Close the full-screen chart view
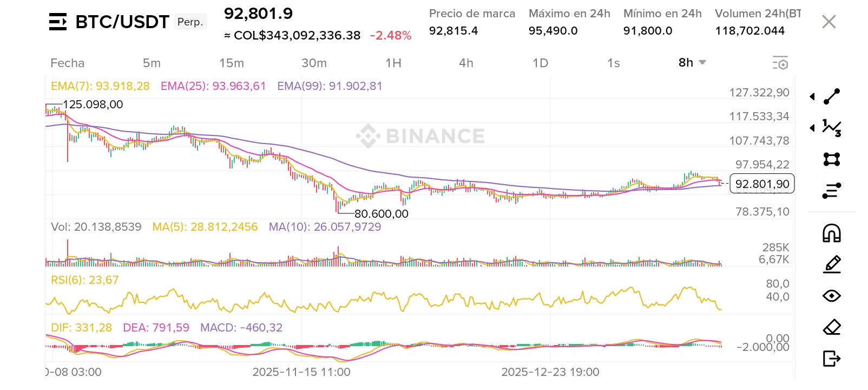Image resolution: width=868 pixels, height=390 pixels. pyautogui.click(x=829, y=22)
